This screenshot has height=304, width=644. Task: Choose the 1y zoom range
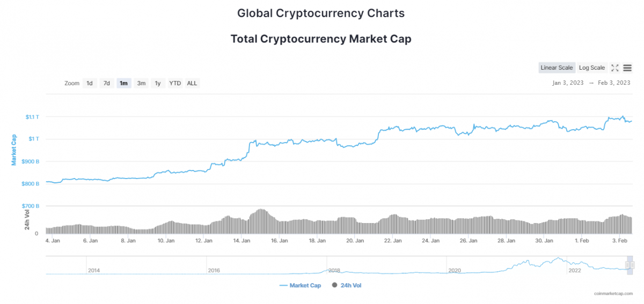pyautogui.click(x=158, y=83)
